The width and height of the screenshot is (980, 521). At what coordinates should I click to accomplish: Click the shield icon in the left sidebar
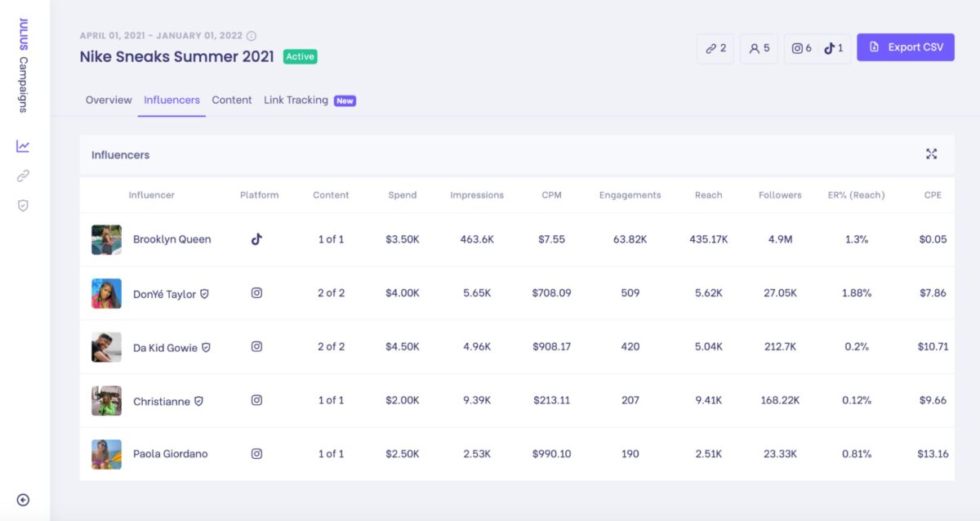23,205
